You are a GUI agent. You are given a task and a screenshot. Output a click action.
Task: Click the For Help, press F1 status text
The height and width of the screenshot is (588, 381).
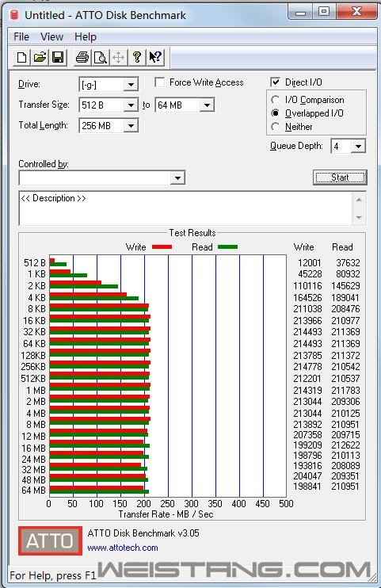[53, 575]
